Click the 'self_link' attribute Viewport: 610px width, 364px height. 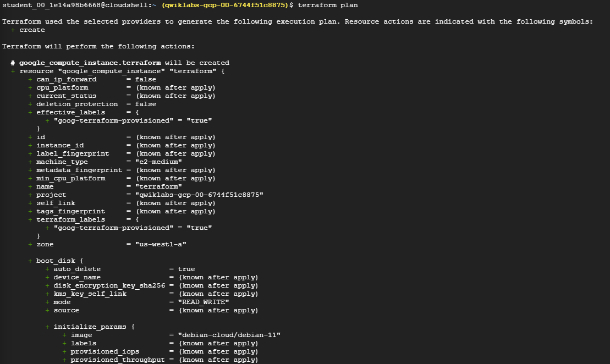56,203
